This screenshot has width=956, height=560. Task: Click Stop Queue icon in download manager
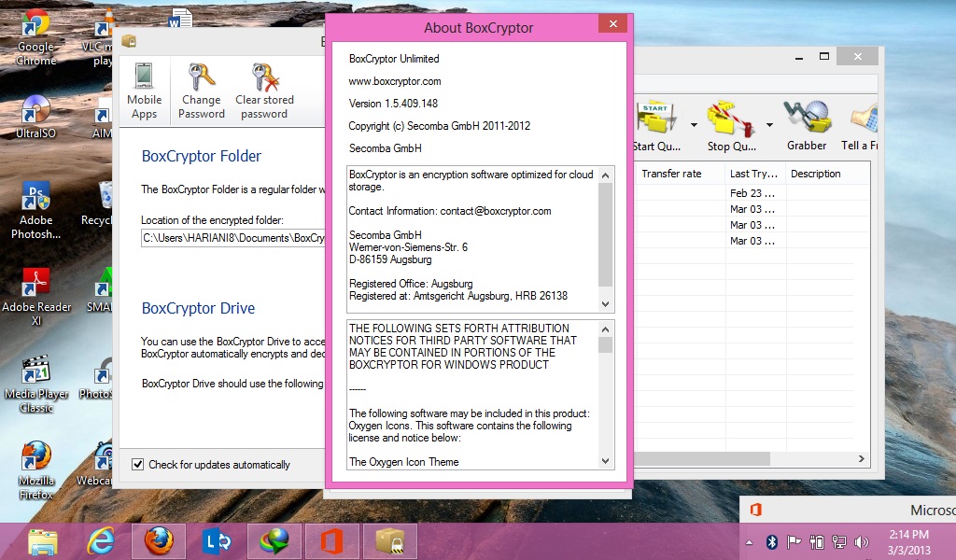730,117
